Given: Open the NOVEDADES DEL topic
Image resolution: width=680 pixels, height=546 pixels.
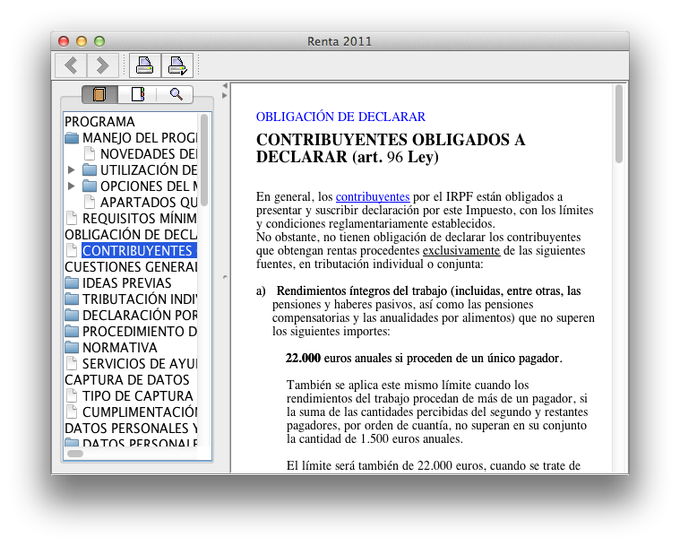Looking at the screenshot, I should [149, 154].
